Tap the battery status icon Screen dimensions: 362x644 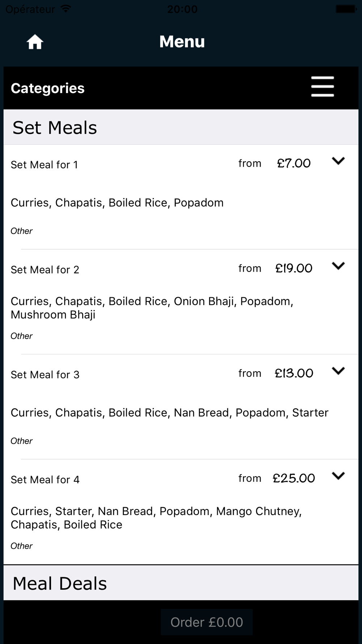pyautogui.click(x=346, y=9)
